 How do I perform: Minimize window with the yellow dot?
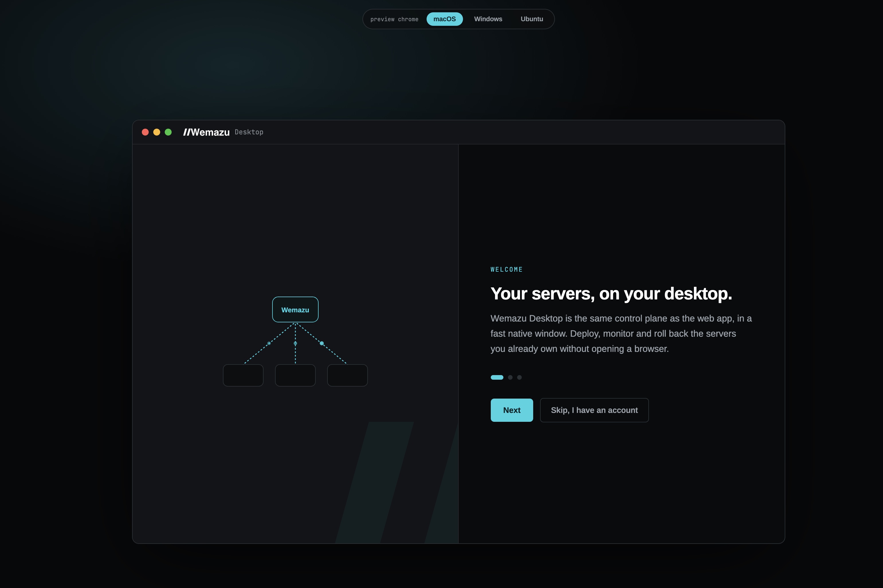coord(157,132)
